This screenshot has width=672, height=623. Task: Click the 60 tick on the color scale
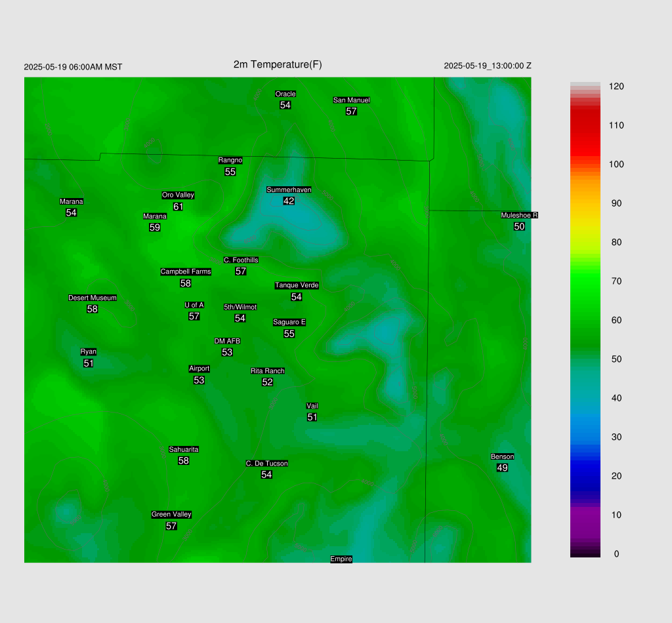616,320
